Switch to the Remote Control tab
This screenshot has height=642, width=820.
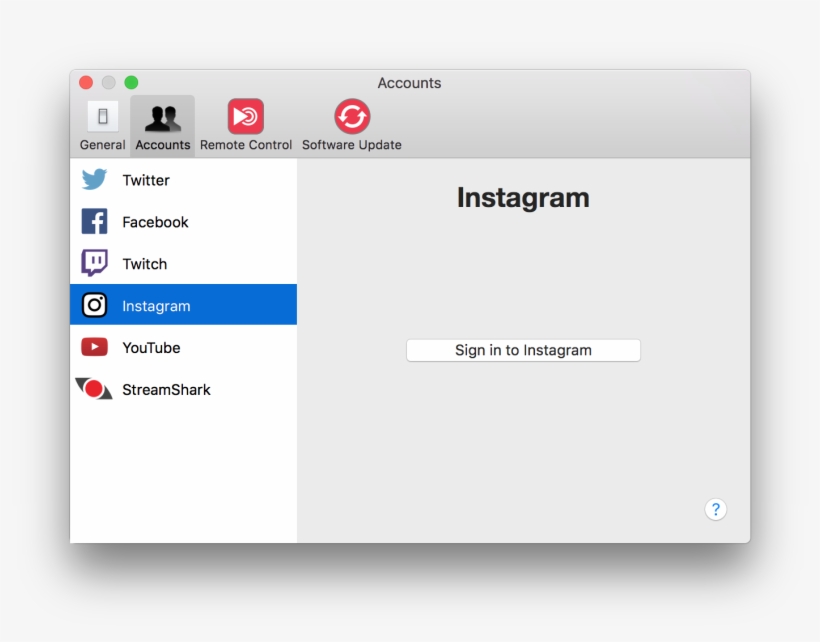click(x=245, y=124)
